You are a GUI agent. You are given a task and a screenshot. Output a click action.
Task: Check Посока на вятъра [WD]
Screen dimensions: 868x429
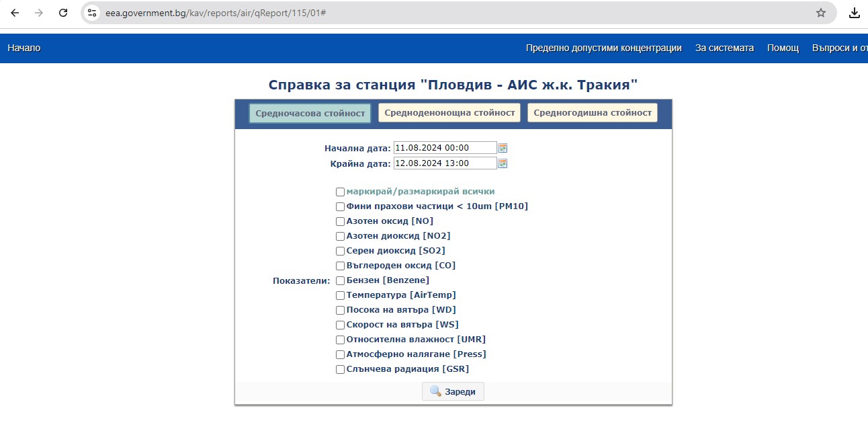click(x=340, y=311)
